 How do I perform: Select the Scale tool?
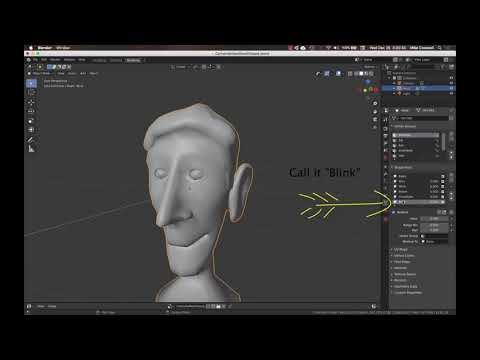click(31, 121)
